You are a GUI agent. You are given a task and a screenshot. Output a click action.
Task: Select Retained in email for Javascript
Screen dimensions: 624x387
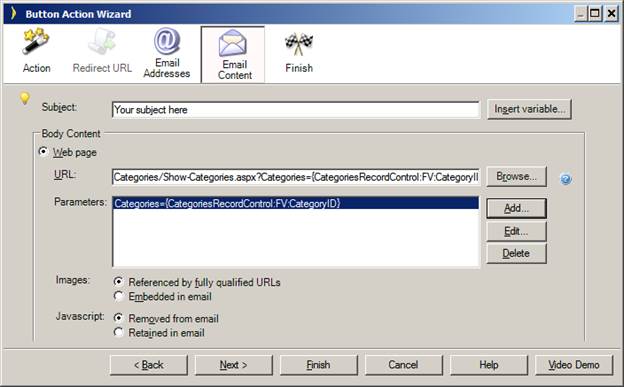coord(118,332)
